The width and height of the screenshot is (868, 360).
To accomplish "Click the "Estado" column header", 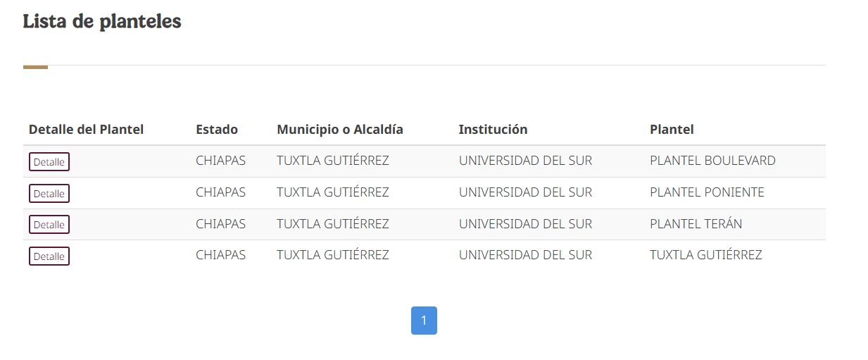I will (x=217, y=130).
